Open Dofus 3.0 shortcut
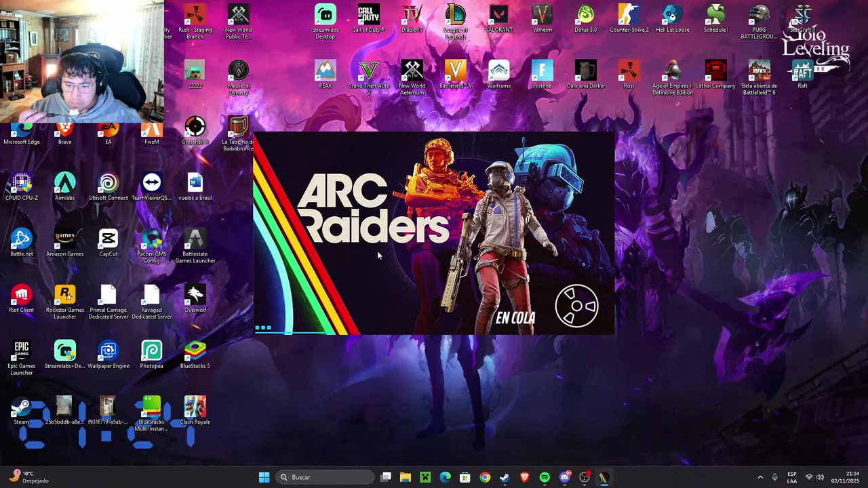This screenshot has width=868, height=488. [586, 18]
